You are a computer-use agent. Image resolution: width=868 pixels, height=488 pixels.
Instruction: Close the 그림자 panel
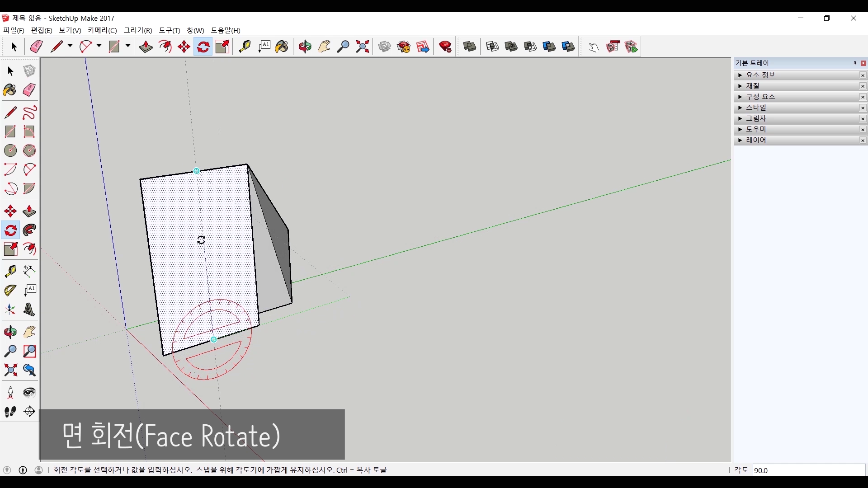point(863,119)
